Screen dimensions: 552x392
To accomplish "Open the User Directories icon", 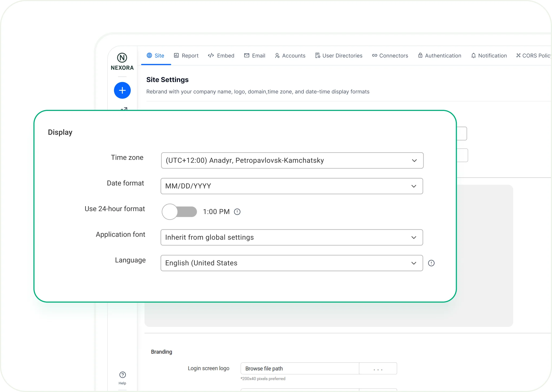I will pyautogui.click(x=318, y=55).
